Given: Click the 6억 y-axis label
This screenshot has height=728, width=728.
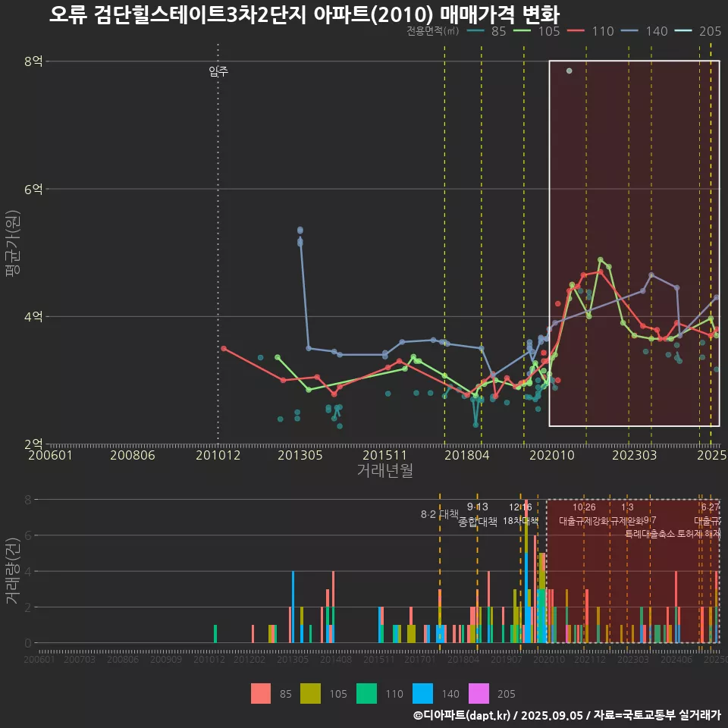Looking at the screenshot, I should click(x=33, y=189).
